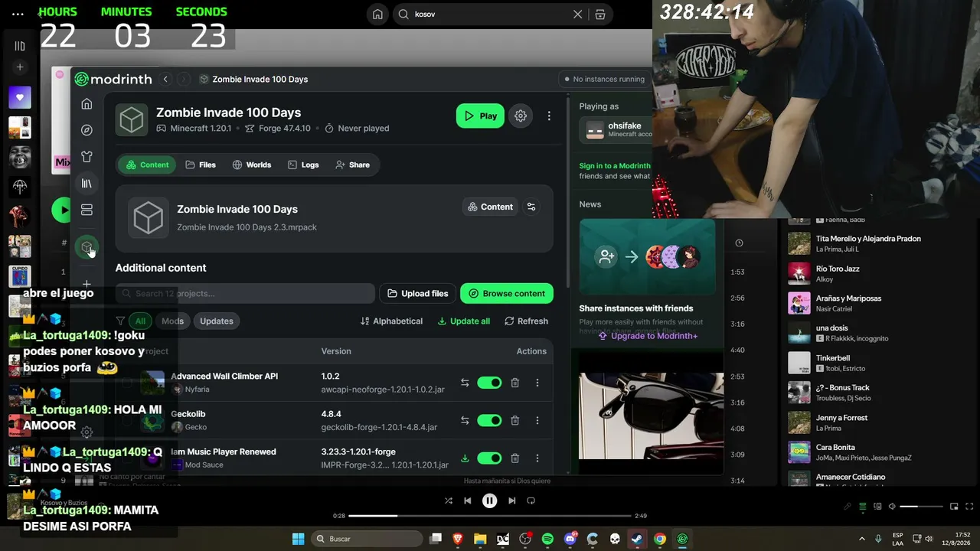Open options menu for Geckolib
980x551 pixels.
(537, 420)
